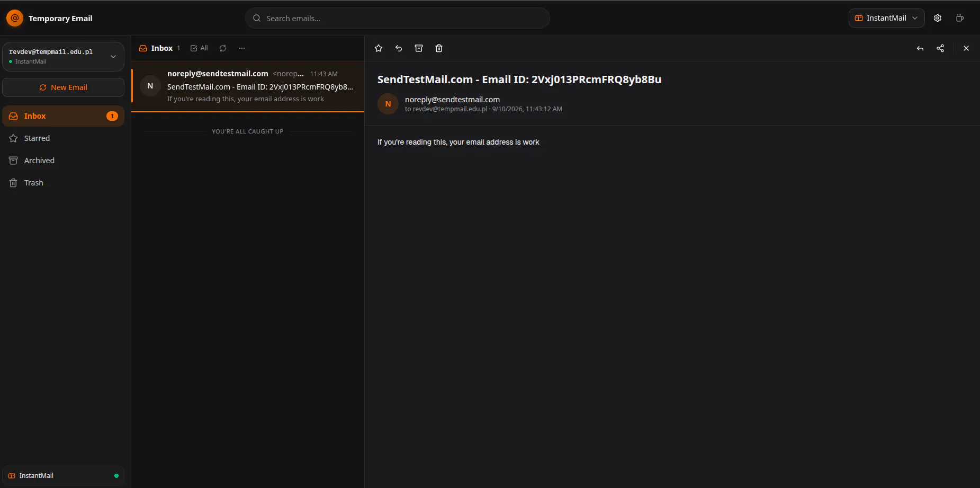980x488 pixels.
Task: Archive the opened email
Action: (x=419, y=48)
